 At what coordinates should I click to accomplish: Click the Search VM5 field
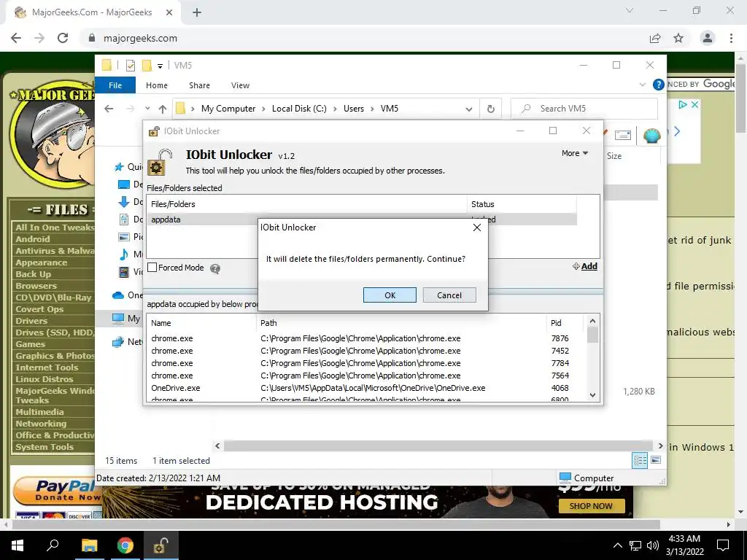[584, 109]
